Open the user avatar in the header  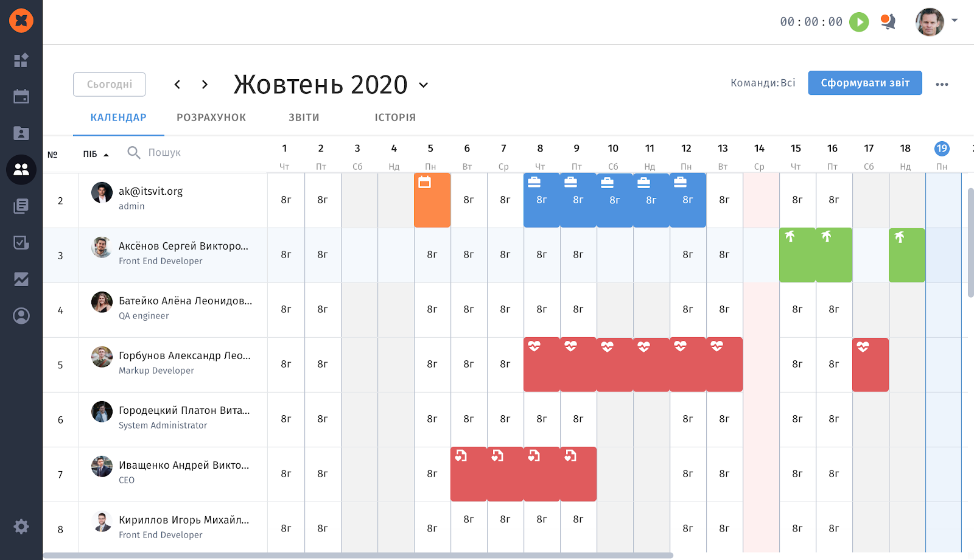[x=930, y=22]
